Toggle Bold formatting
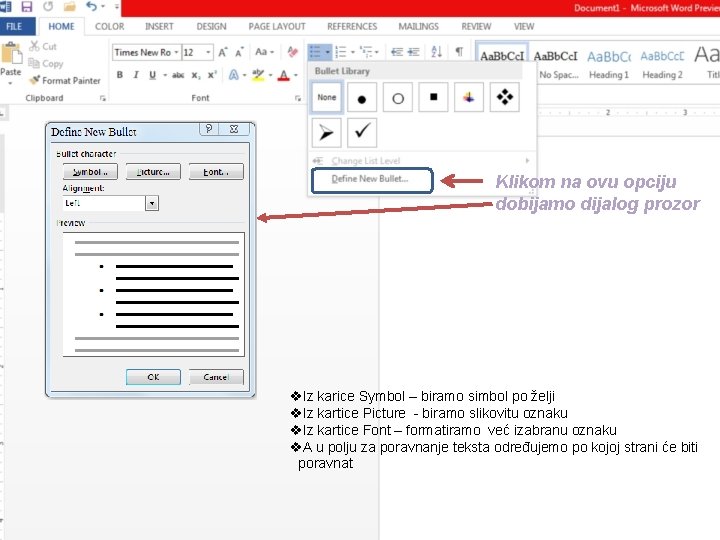 (x=120, y=75)
